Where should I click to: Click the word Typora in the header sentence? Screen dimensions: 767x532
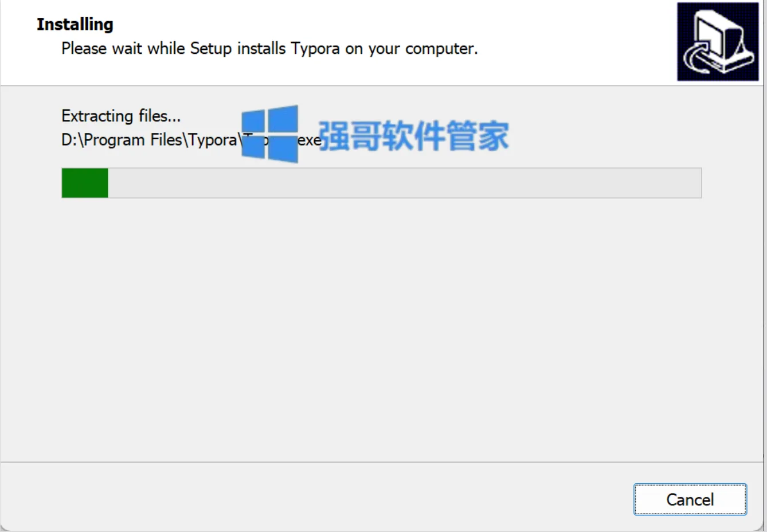tap(315, 49)
